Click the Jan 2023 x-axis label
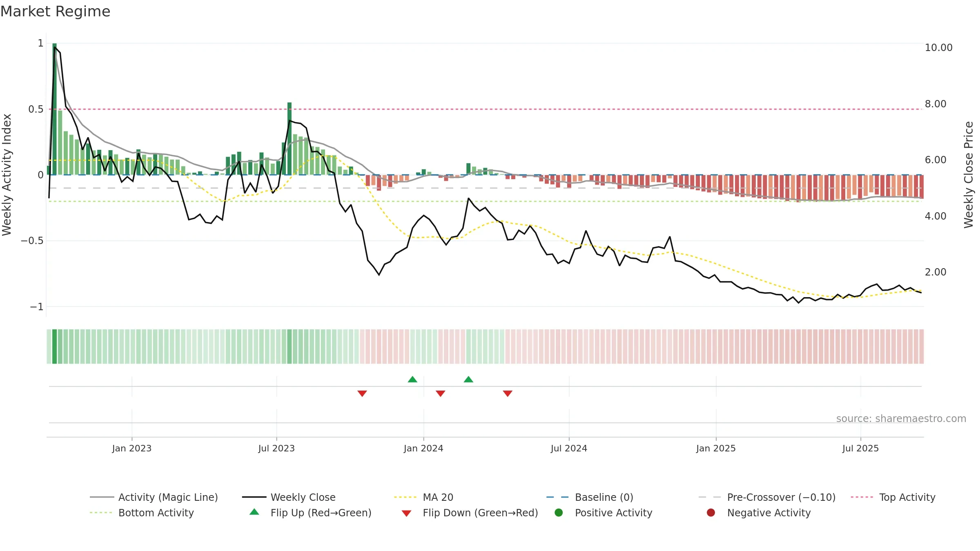 point(131,448)
